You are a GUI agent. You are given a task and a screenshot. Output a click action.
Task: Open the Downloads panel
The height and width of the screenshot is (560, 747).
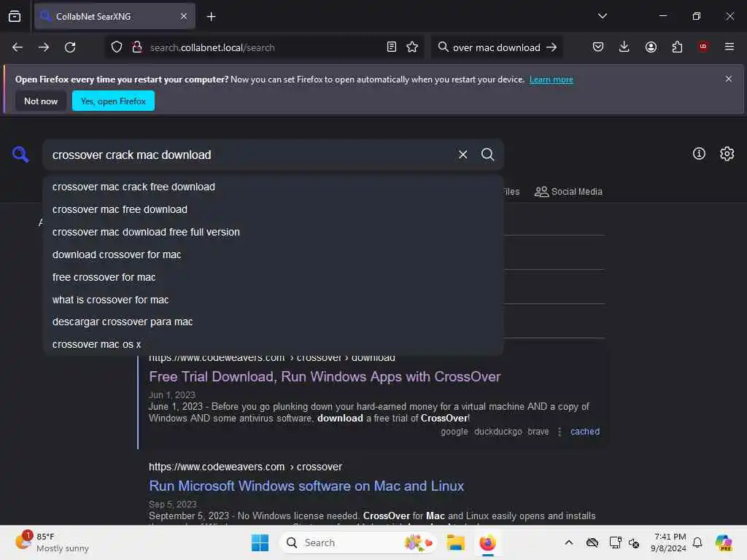click(624, 47)
